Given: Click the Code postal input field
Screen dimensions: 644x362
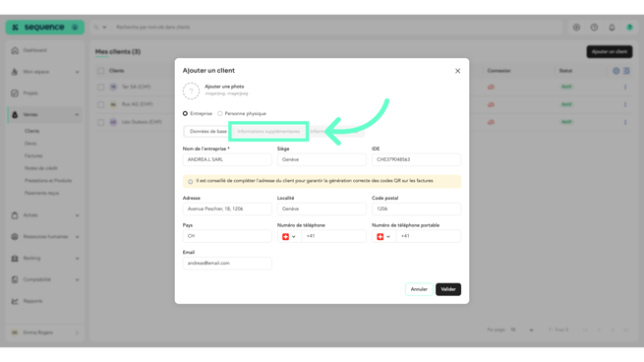Looking at the screenshot, I should 416,209.
